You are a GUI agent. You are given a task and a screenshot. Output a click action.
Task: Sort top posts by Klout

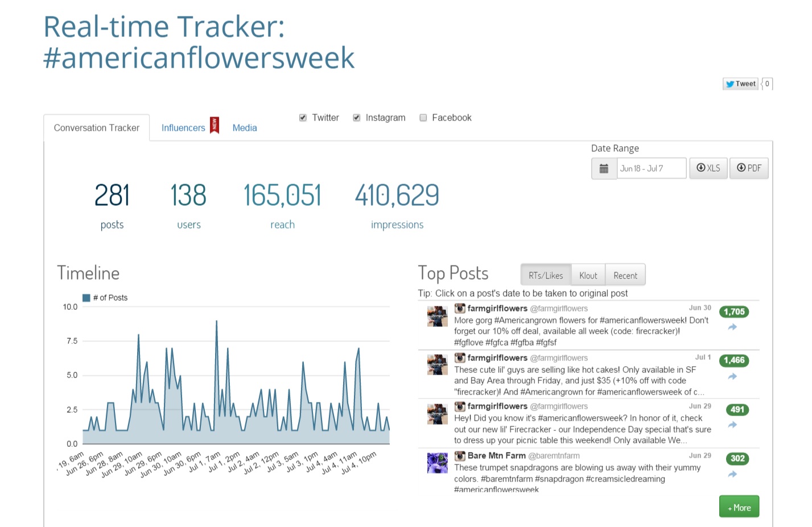(588, 275)
